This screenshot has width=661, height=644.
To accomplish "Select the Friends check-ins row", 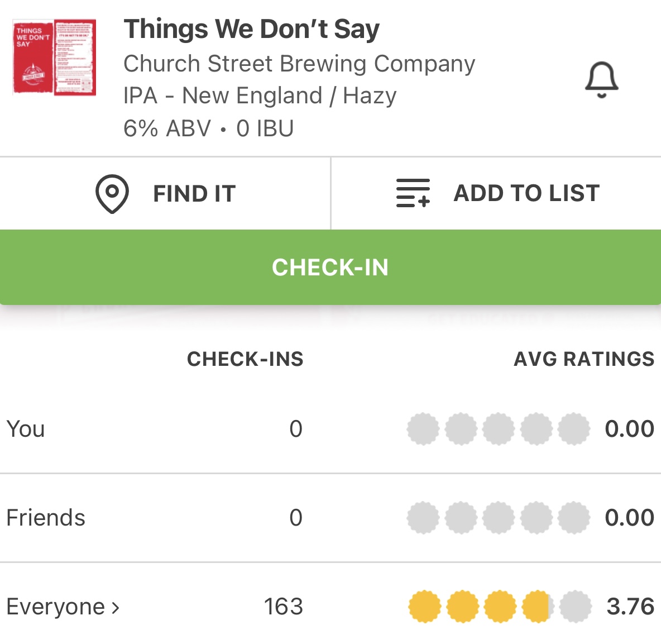I will point(46,518).
